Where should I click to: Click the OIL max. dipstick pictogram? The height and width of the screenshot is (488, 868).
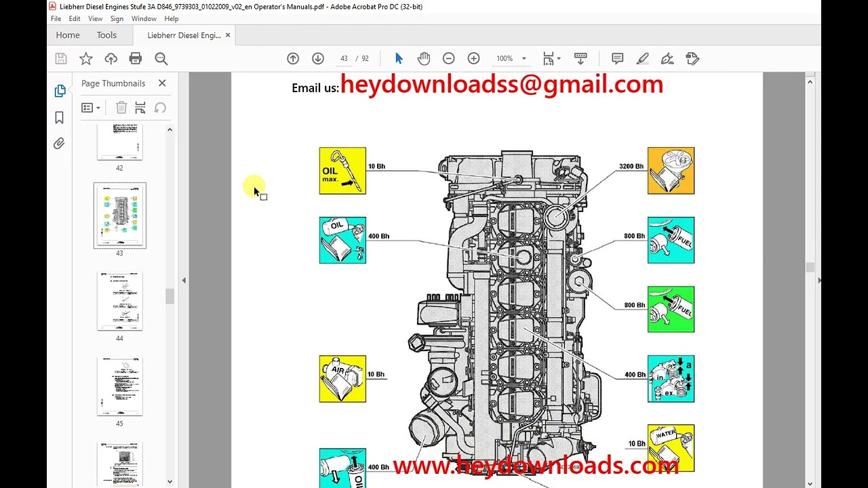(342, 171)
